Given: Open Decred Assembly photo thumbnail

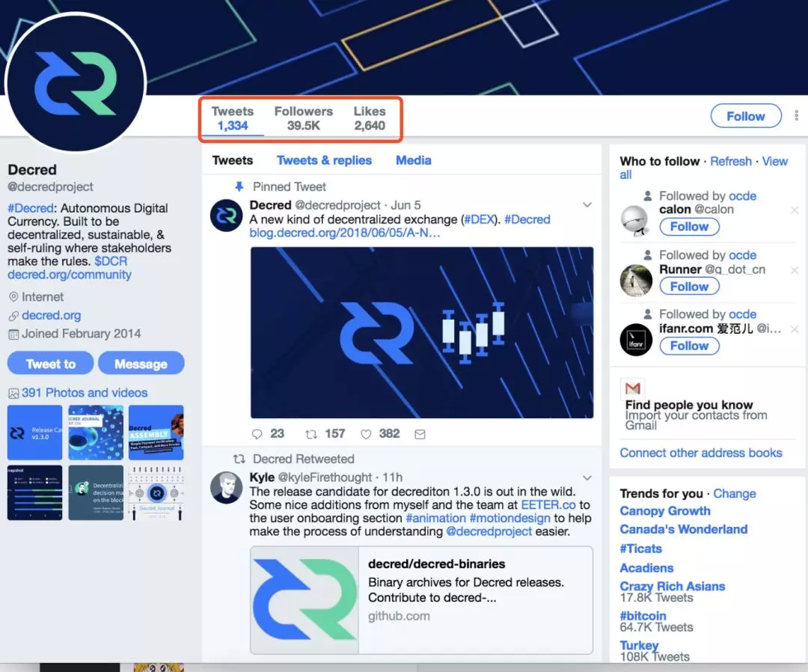Looking at the screenshot, I should coord(156,433).
